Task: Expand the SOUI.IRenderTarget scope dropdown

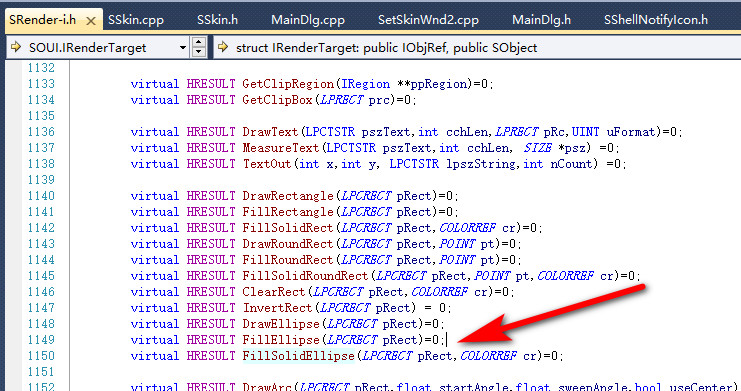Action: [x=183, y=48]
